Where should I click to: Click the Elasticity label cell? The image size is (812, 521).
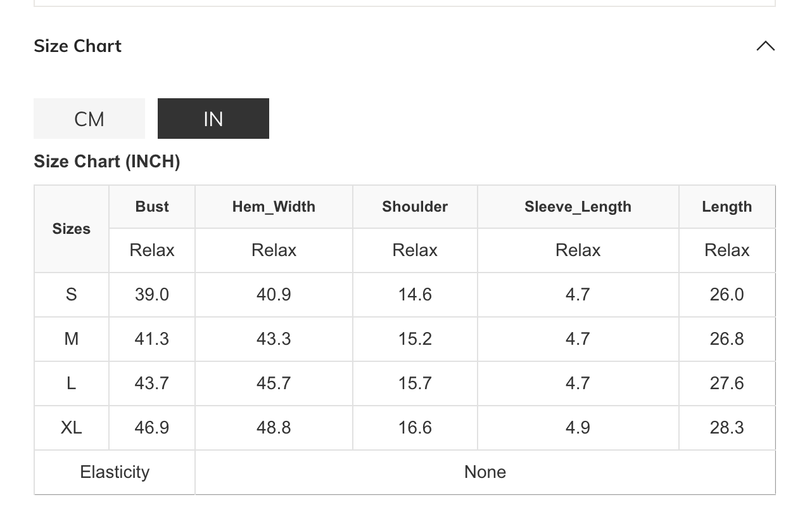tap(115, 472)
